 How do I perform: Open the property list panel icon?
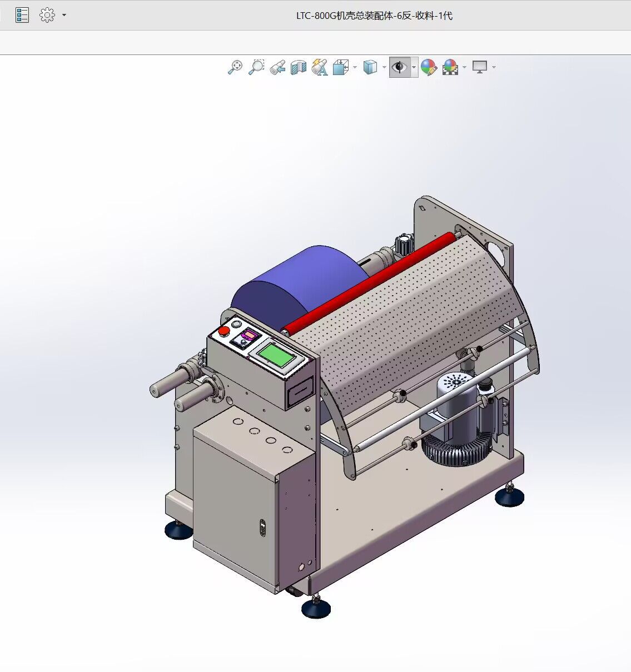point(22,15)
